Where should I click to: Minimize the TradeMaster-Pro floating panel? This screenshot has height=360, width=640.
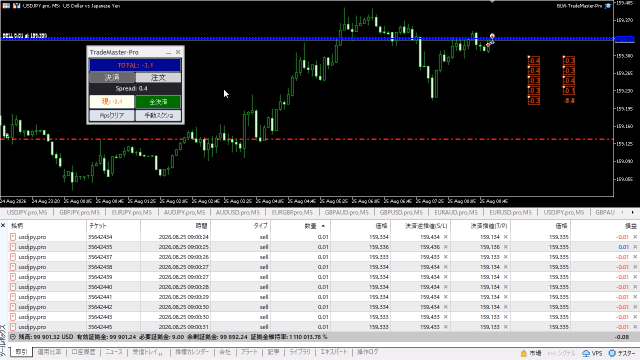(168, 52)
